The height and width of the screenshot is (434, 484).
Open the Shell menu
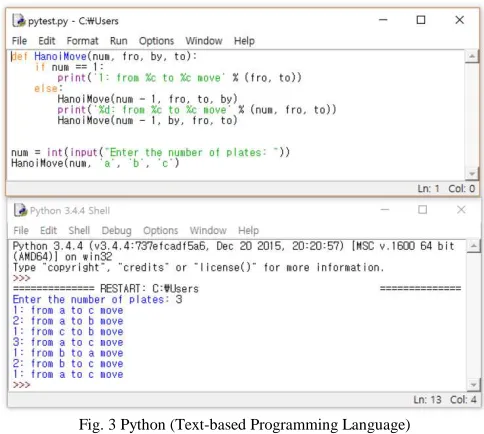pos(79,230)
